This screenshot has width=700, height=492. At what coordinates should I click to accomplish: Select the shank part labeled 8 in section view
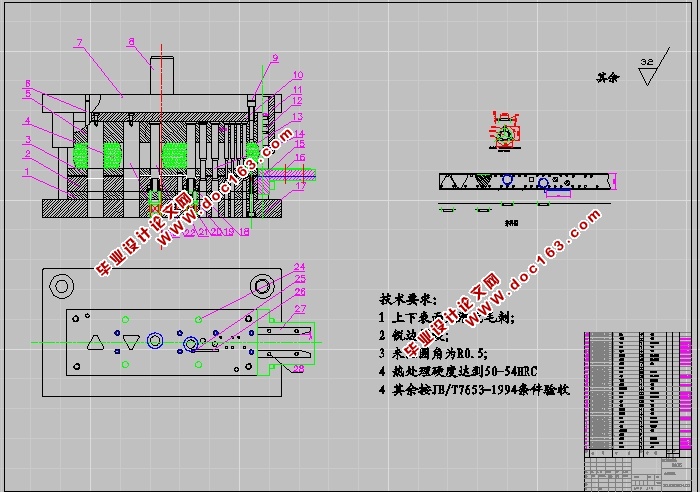click(162, 75)
